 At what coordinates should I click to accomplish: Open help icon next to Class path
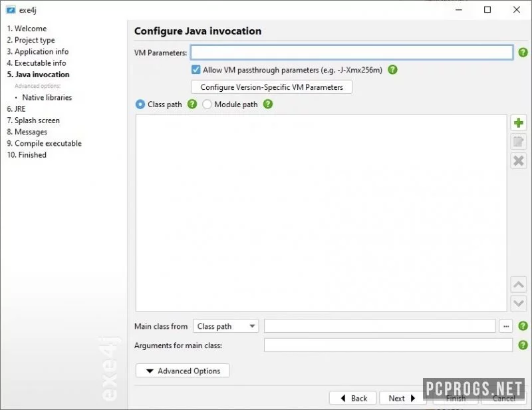(192, 104)
